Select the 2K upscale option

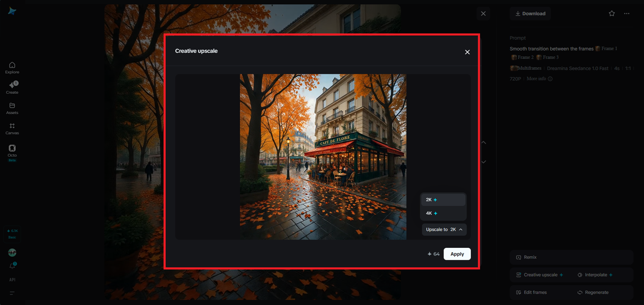(x=443, y=200)
